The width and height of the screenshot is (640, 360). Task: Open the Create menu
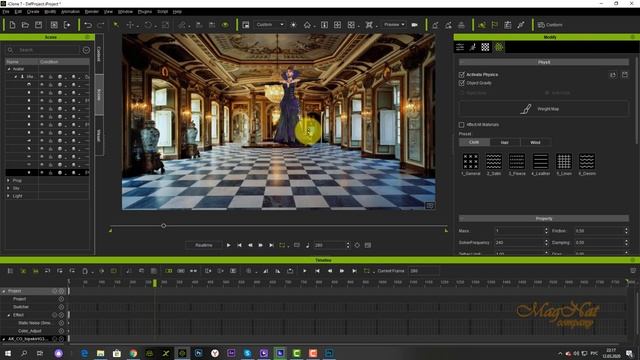[x=33, y=12]
